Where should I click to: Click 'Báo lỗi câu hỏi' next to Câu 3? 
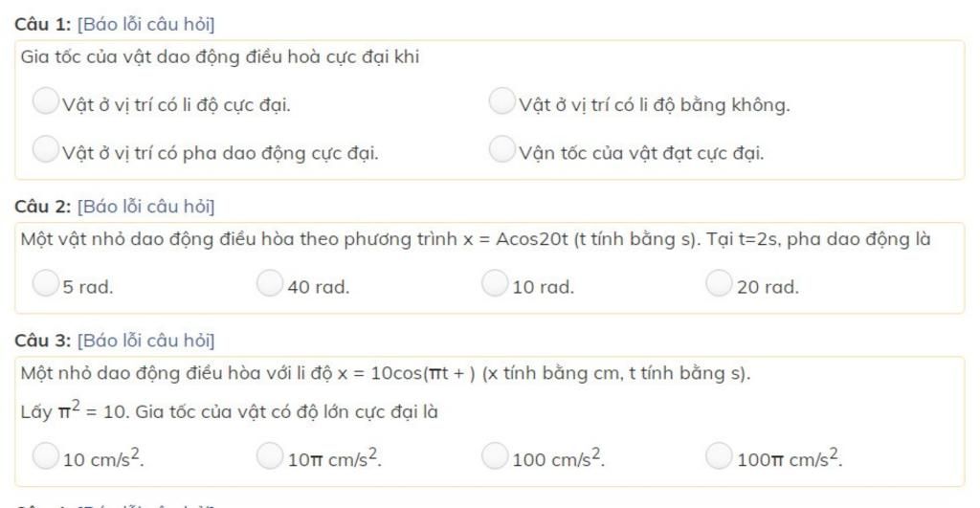(x=145, y=341)
